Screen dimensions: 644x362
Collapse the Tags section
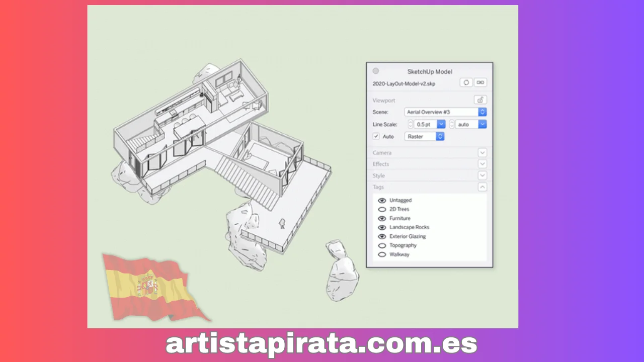(482, 187)
